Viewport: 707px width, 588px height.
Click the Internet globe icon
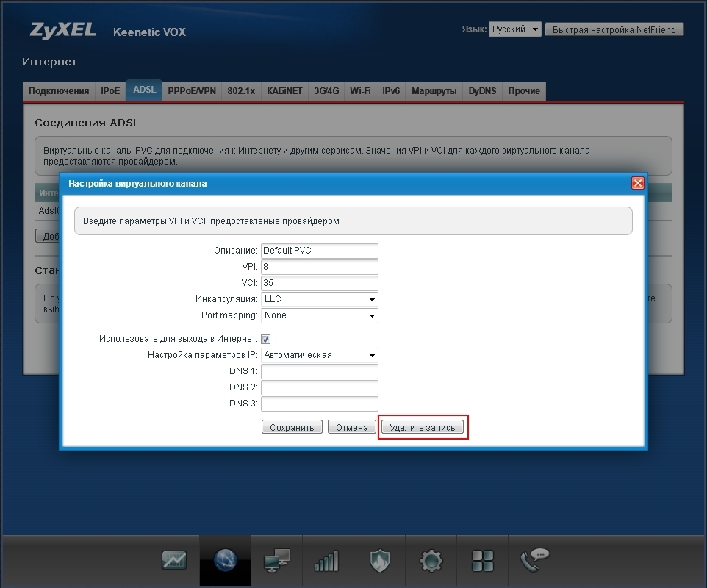click(x=226, y=561)
